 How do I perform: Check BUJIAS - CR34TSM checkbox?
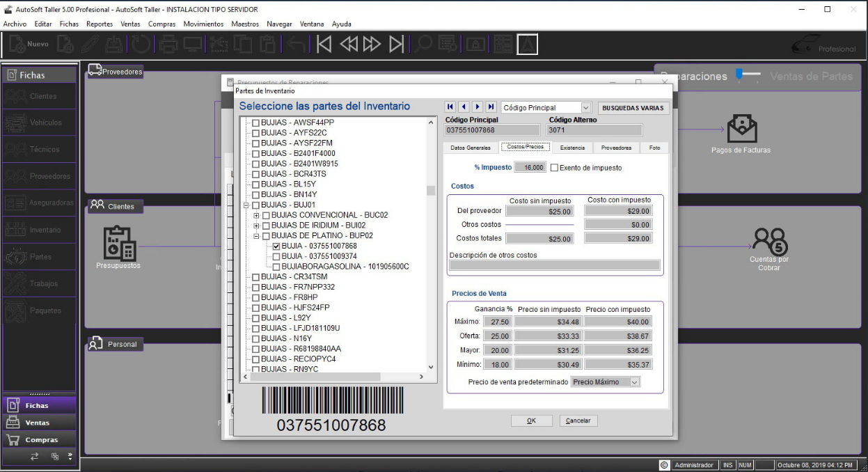click(x=255, y=277)
